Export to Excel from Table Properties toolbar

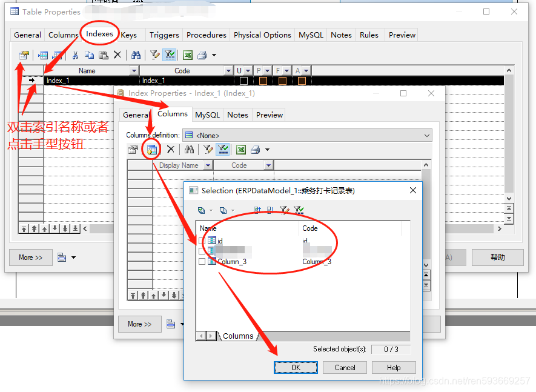(188, 55)
